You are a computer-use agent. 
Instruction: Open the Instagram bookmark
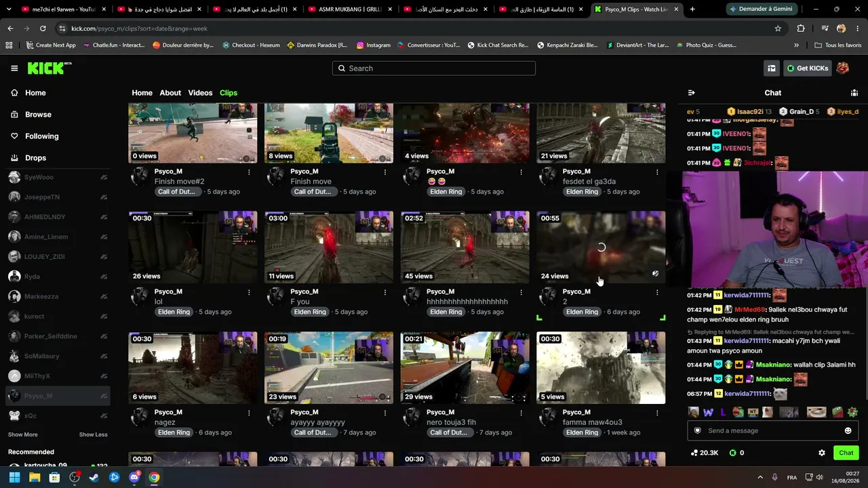click(373, 45)
